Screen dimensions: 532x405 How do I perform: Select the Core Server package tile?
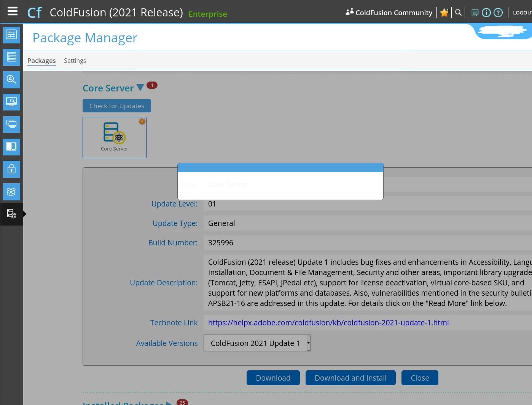coord(115,138)
